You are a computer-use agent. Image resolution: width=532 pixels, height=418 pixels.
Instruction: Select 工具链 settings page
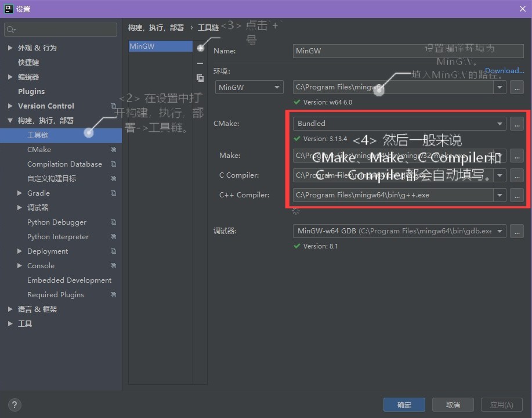(x=61, y=135)
